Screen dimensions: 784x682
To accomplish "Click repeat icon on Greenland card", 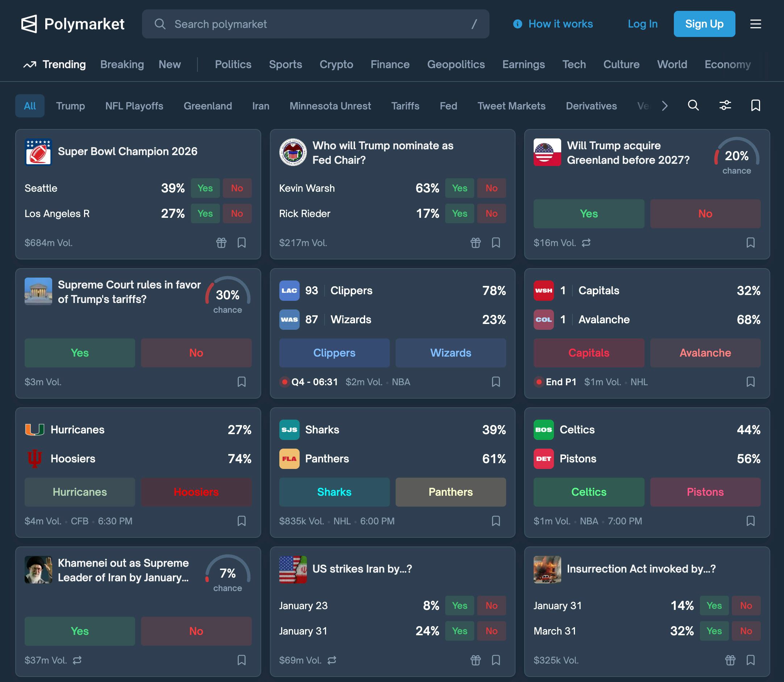I will tap(586, 242).
